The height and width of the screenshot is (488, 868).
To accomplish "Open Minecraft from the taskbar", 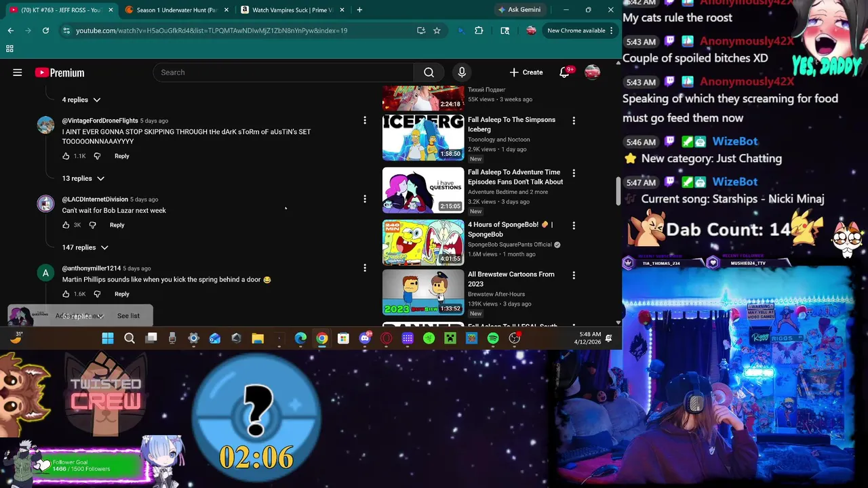I will pos(450,338).
